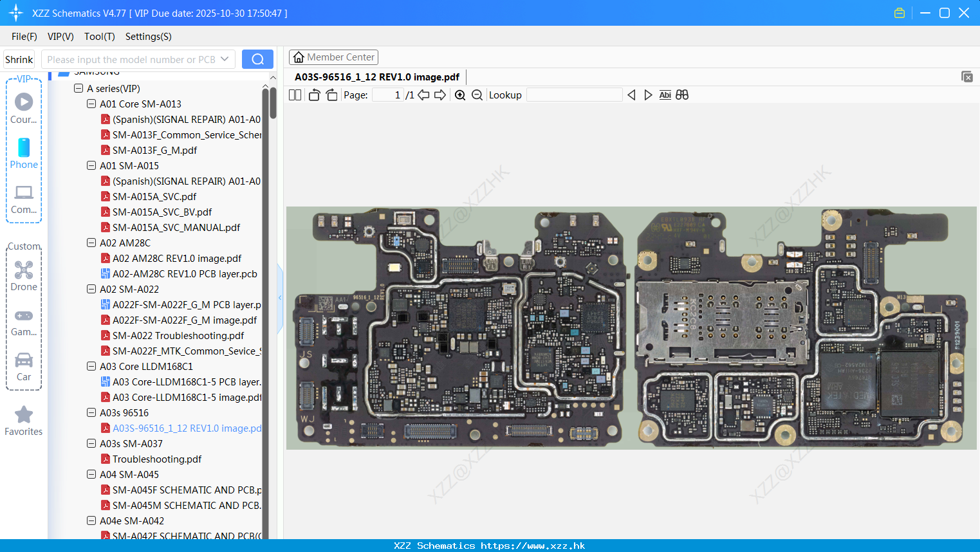
Task: Collapse the A03 Core LLDM168C1 folder
Action: [x=91, y=367]
